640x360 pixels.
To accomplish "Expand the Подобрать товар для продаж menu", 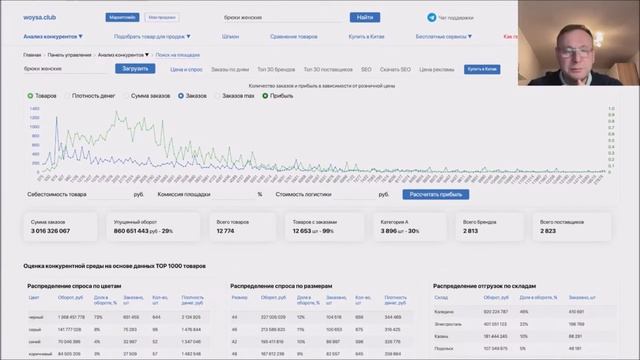I will pos(152,37).
